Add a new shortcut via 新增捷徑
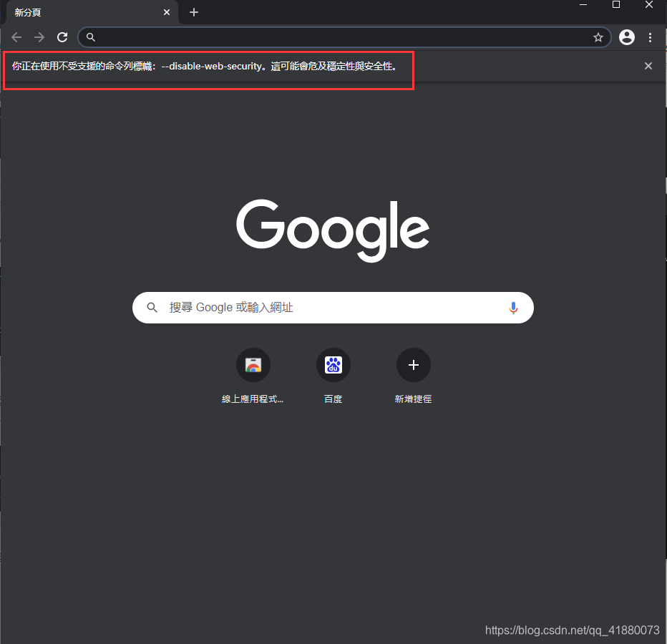The width and height of the screenshot is (667, 644). point(414,375)
